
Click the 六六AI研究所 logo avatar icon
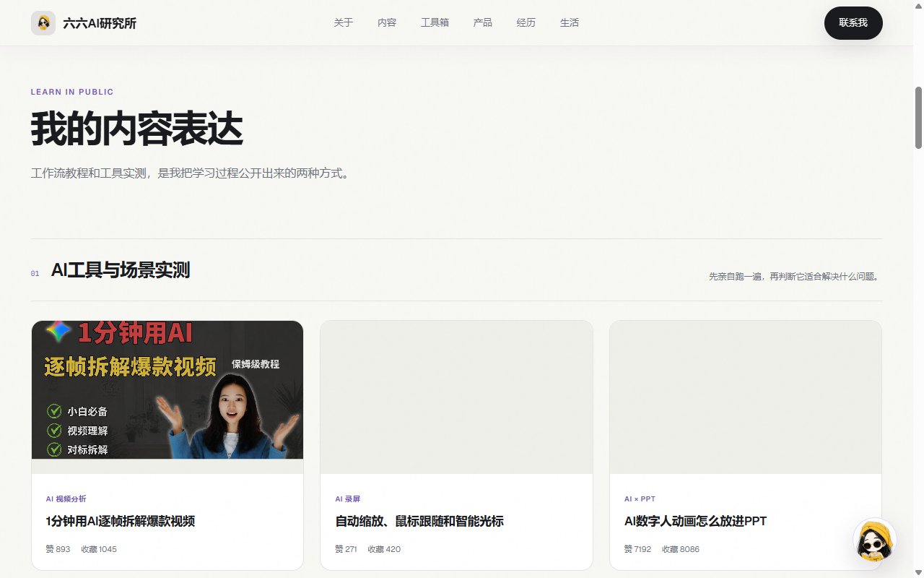[x=43, y=23]
